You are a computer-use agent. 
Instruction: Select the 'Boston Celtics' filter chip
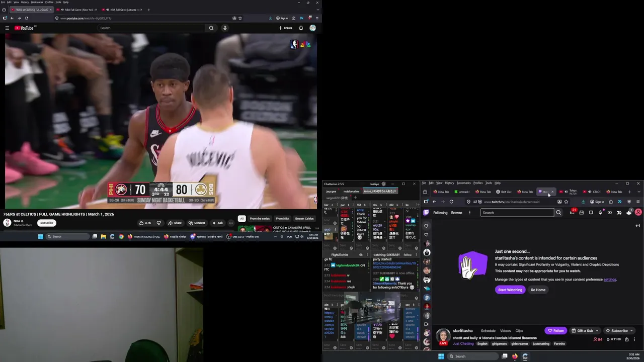click(304, 219)
